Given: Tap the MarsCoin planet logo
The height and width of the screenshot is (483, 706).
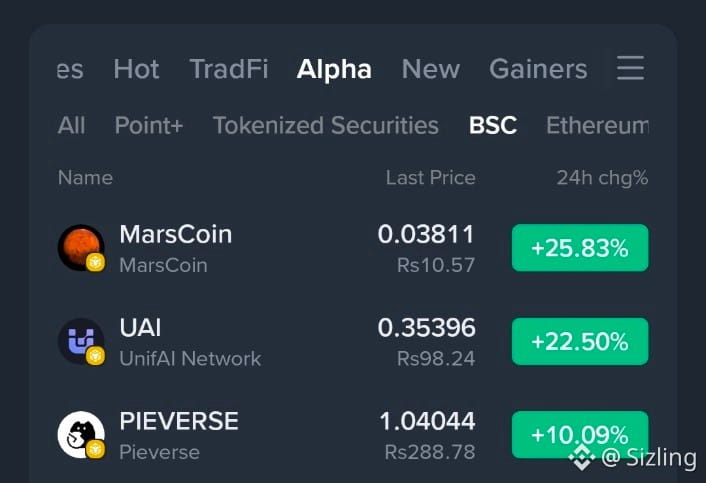Looking at the screenshot, I should 81,248.
